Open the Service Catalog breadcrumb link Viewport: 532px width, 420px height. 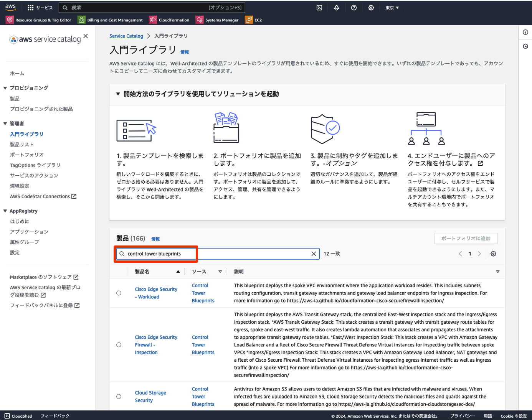pyautogui.click(x=126, y=36)
